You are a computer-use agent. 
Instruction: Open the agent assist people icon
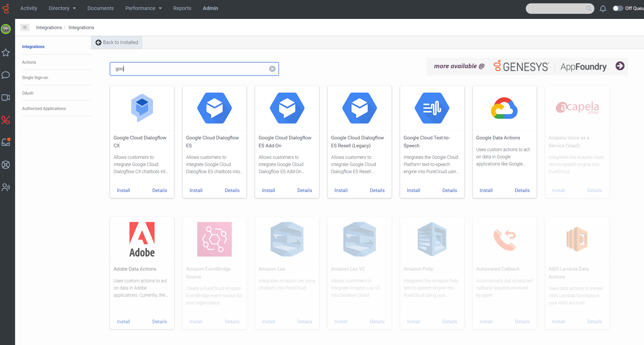point(6,187)
